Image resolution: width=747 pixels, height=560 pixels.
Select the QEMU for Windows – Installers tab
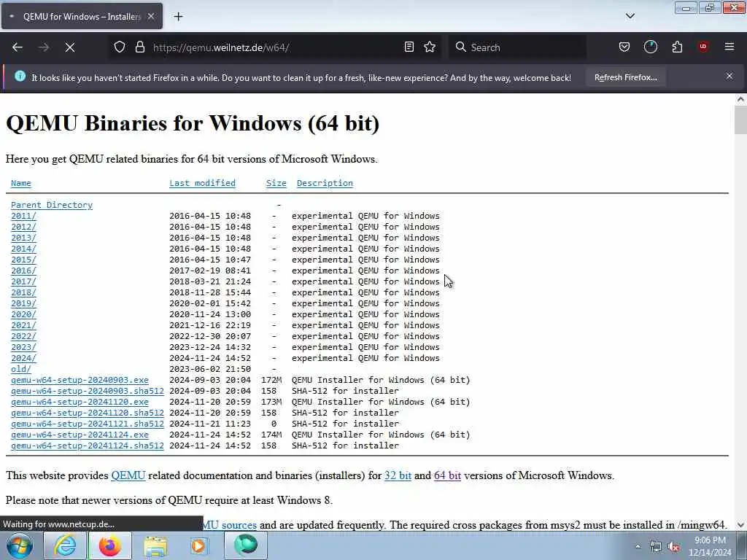[x=82, y=16]
